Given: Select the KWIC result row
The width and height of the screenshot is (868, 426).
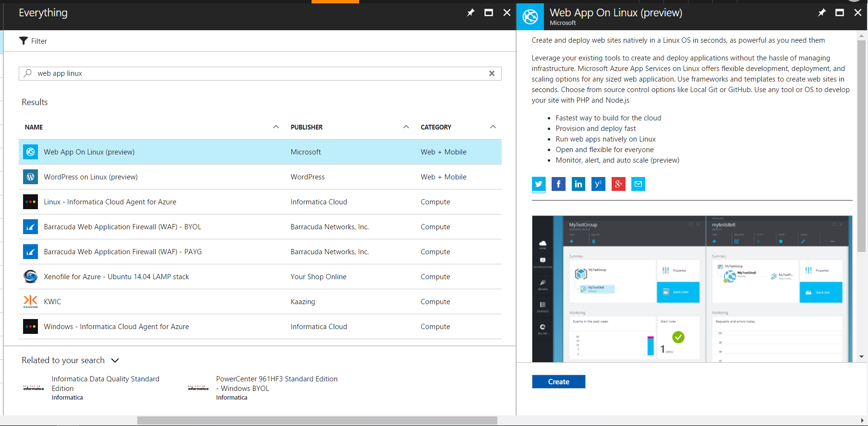Looking at the screenshot, I should pyautogui.click(x=260, y=302).
